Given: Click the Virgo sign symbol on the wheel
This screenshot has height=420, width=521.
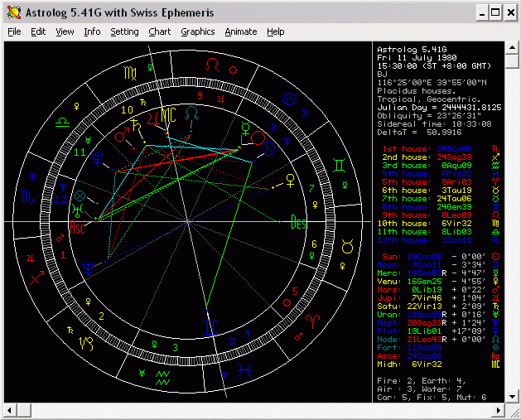Looking at the screenshot, I should (x=131, y=74).
